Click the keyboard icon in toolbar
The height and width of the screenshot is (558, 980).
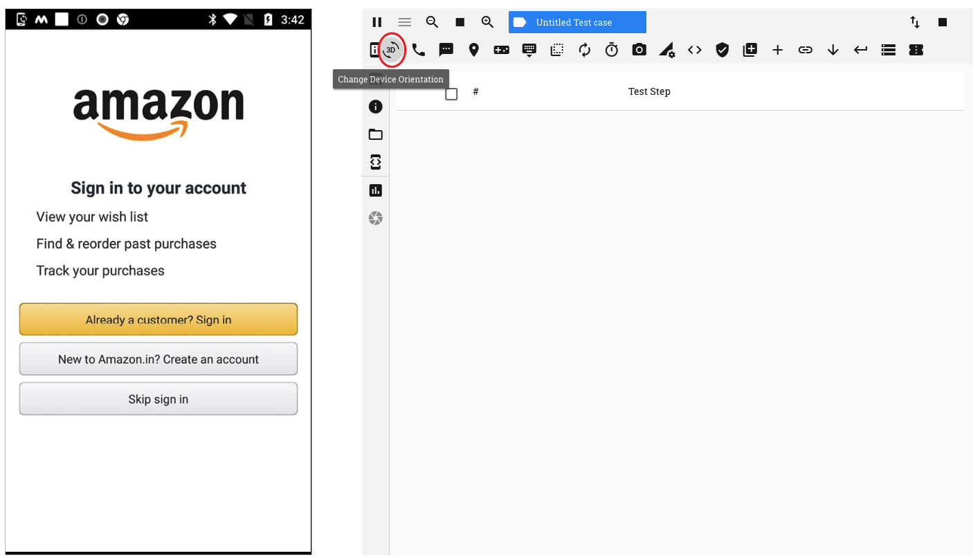529,50
